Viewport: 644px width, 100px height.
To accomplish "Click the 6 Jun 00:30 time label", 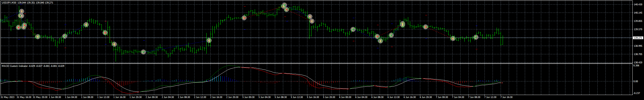I will pos(345,97).
